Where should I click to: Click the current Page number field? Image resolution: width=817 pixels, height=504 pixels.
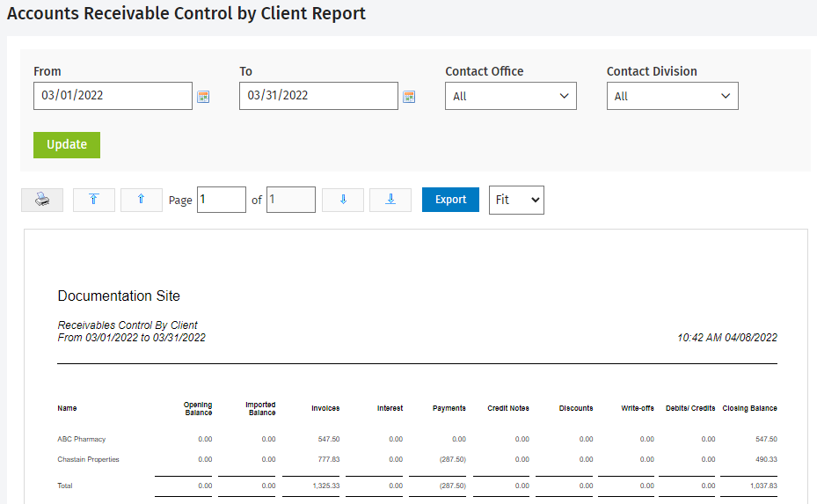222,200
